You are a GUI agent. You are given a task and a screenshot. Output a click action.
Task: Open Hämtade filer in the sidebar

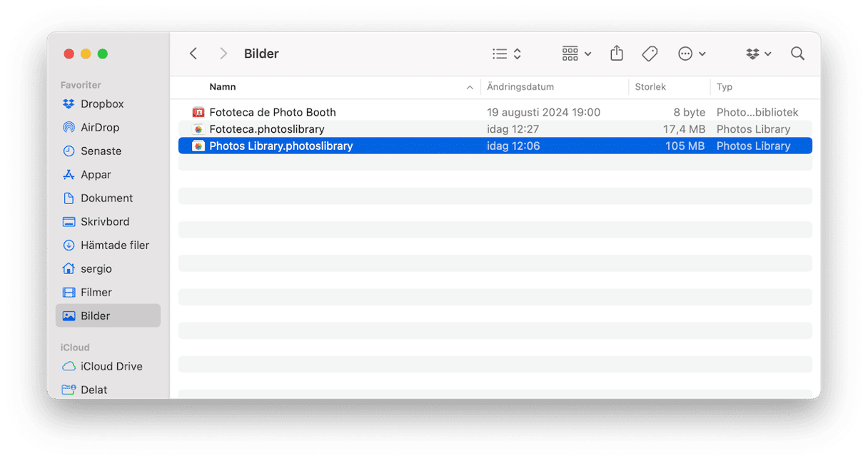tap(108, 245)
